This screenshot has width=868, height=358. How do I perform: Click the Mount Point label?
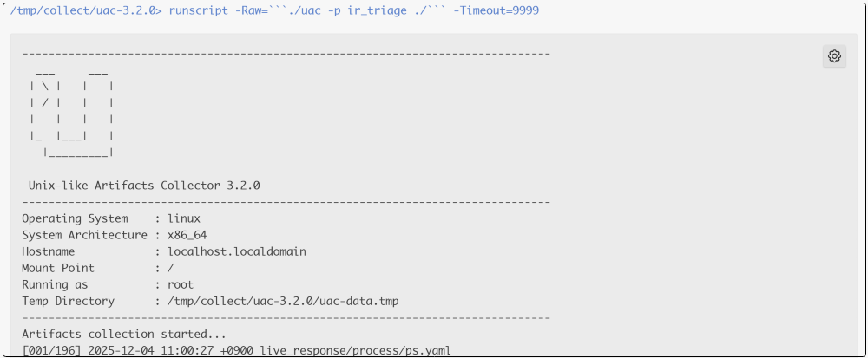pos(58,268)
